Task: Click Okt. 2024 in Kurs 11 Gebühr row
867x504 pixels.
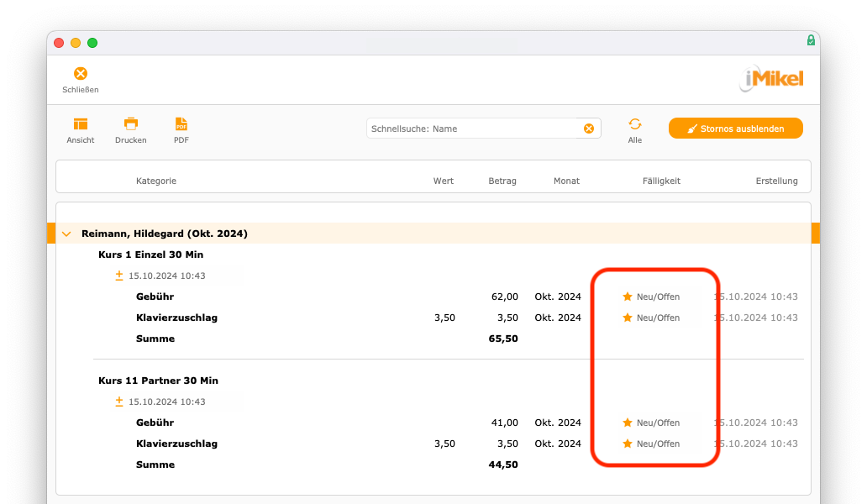Action: 558,423
